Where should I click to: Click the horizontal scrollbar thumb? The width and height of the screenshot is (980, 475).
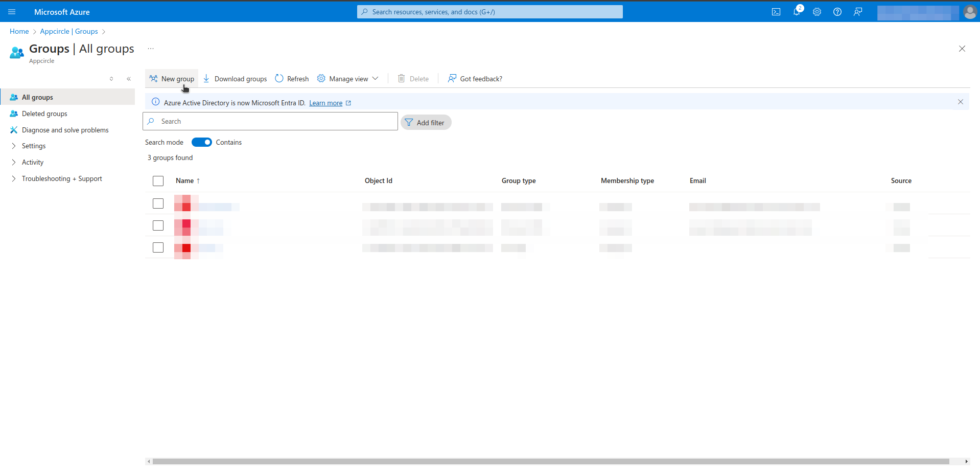[551, 461]
